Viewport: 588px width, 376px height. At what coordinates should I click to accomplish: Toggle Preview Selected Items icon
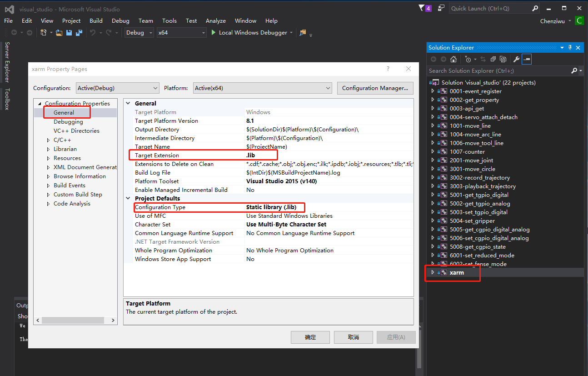coord(527,59)
